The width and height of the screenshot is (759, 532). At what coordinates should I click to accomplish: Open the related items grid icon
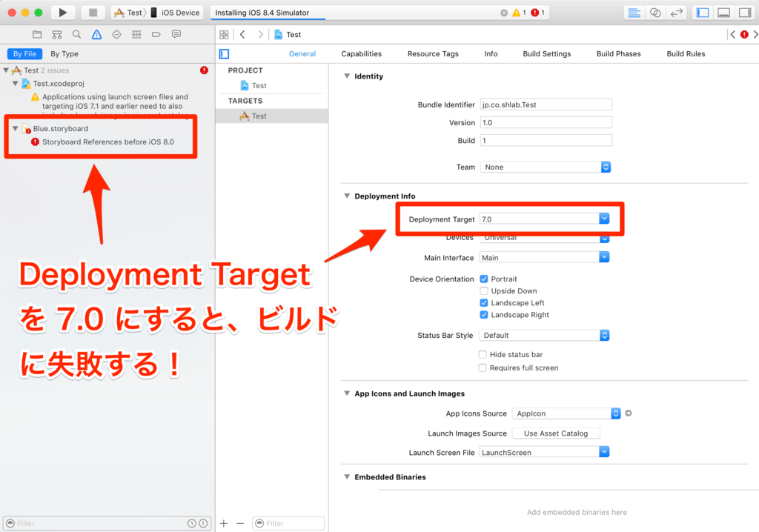point(224,34)
